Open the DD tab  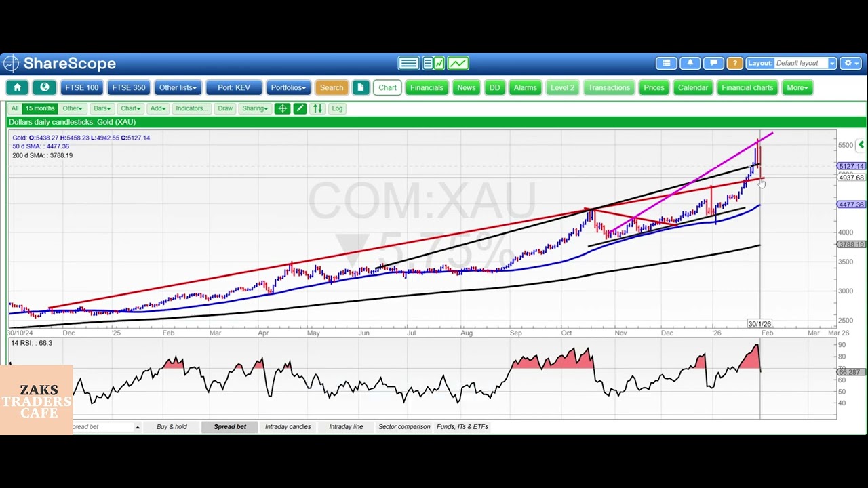(x=494, y=87)
